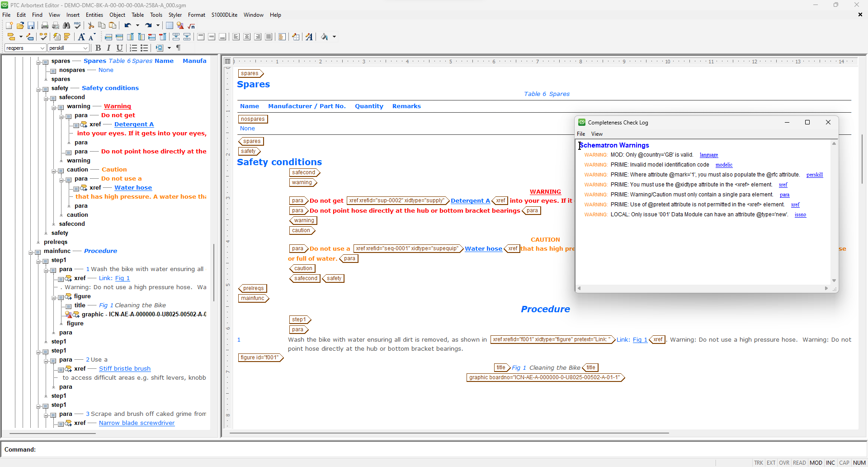Toggle READ indicator in status bar
The image size is (868, 467).
pos(799,462)
